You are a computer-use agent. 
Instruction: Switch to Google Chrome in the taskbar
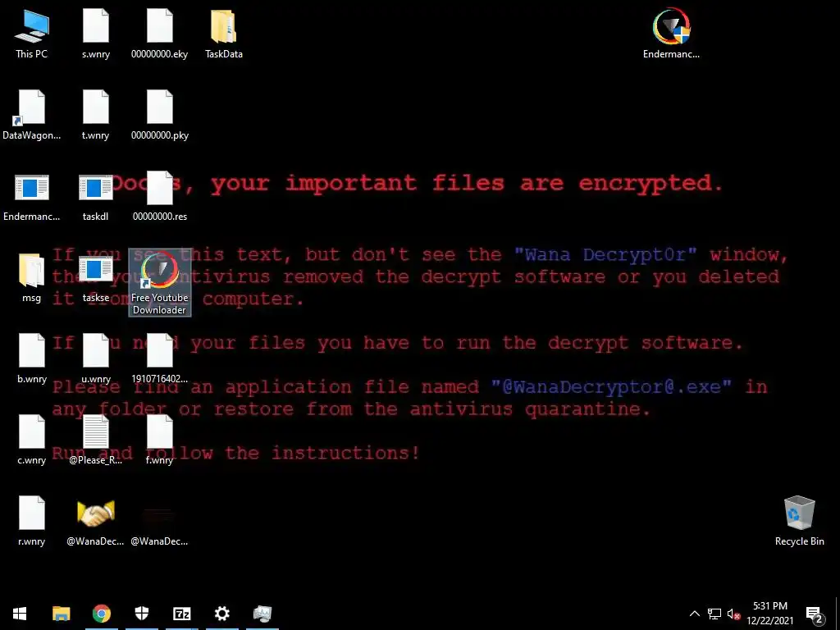[101, 614]
